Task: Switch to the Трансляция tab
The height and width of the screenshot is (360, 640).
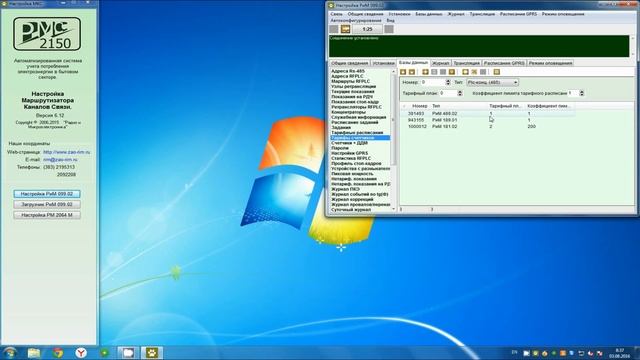Action: tap(467, 63)
